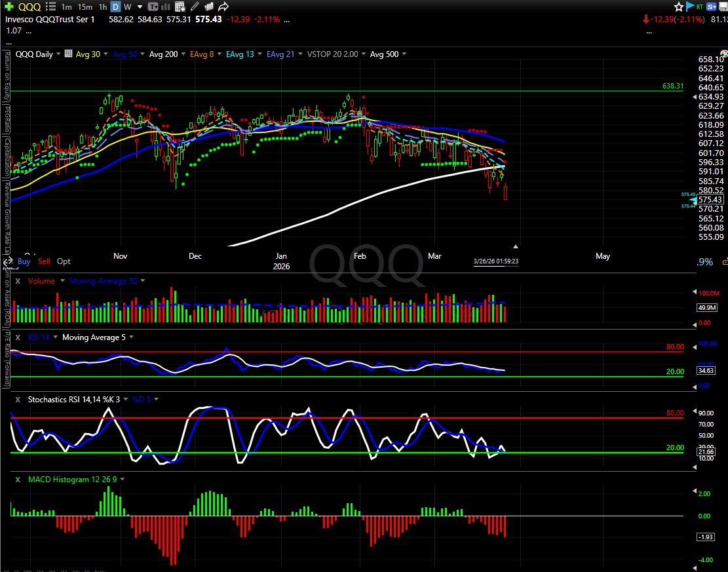The height and width of the screenshot is (572, 728).
Task: Click the blue flag icon
Action: coord(689,6)
